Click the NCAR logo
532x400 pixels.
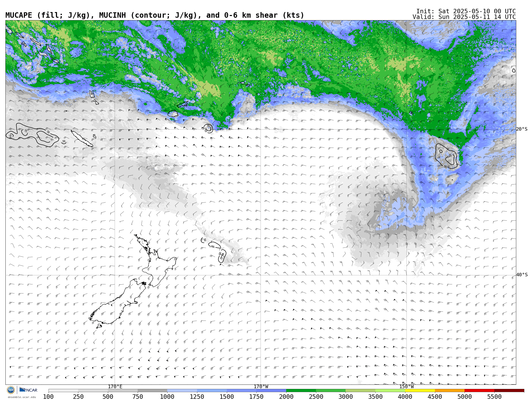pos(28,390)
